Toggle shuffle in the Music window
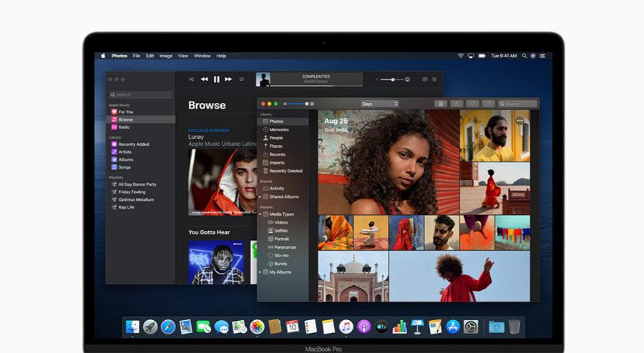The image size is (644, 353). click(x=191, y=79)
